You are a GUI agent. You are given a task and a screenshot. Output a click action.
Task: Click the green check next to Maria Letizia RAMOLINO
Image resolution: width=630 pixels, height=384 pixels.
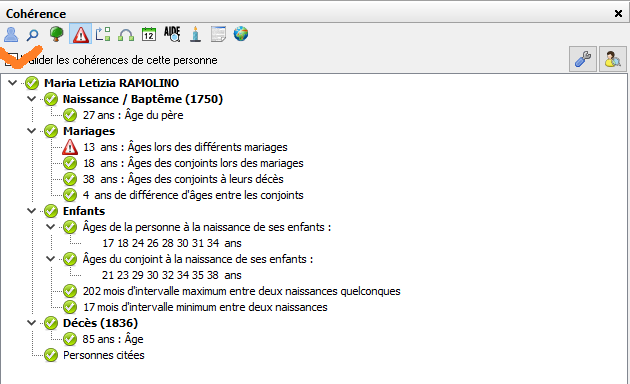pyautogui.click(x=32, y=83)
